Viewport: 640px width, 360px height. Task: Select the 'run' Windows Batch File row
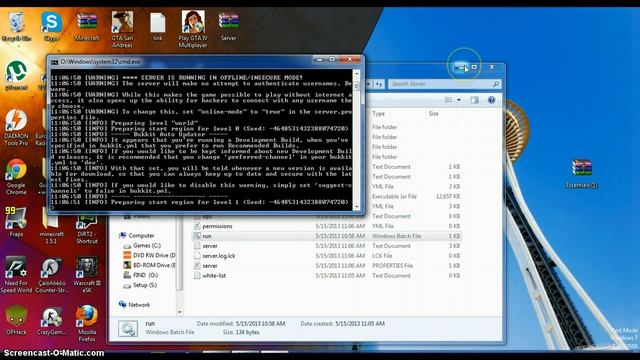coord(327,236)
